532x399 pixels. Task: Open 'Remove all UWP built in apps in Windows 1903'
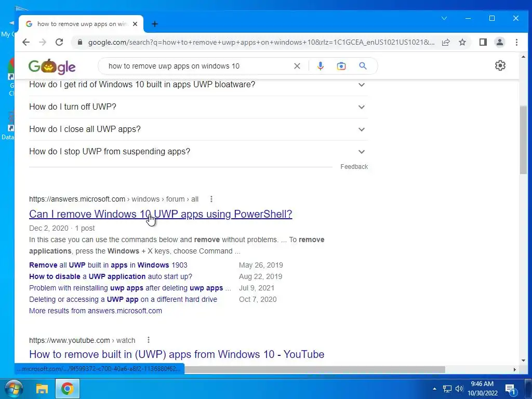pyautogui.click(x=108, y=265)
